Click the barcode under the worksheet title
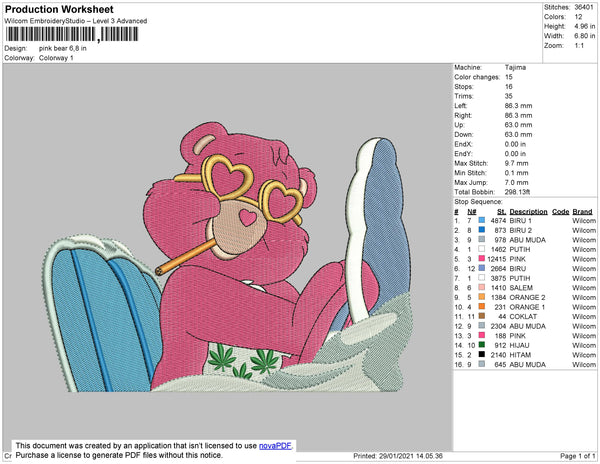Screen dimensions: 600x464 click(72, 34)
